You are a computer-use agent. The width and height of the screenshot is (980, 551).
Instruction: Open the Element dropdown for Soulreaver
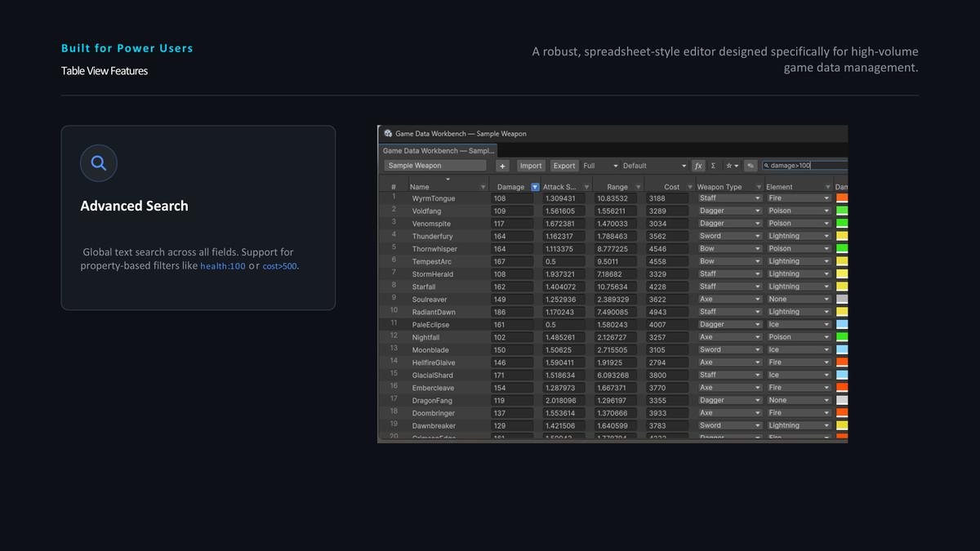tap(799, 300)
